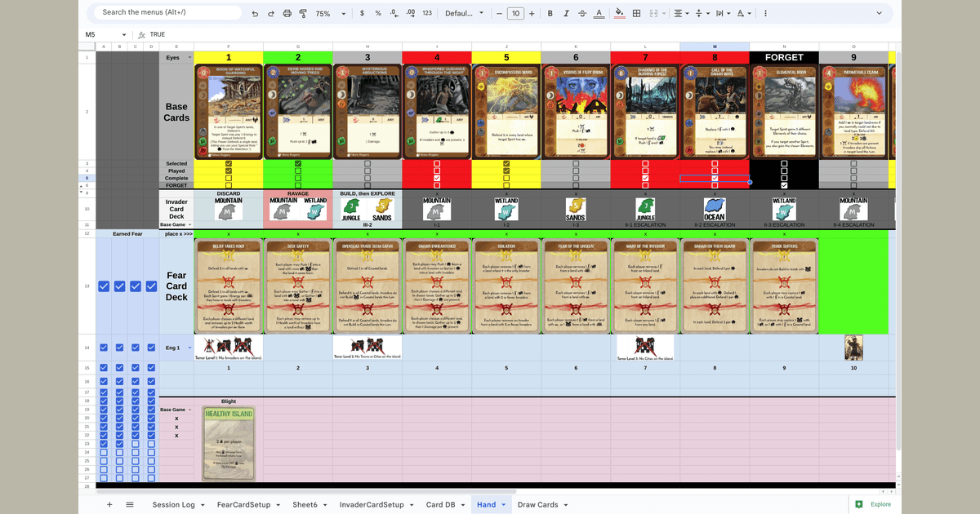
Task: Decrease font size with minus button
Action: [498, 13]
